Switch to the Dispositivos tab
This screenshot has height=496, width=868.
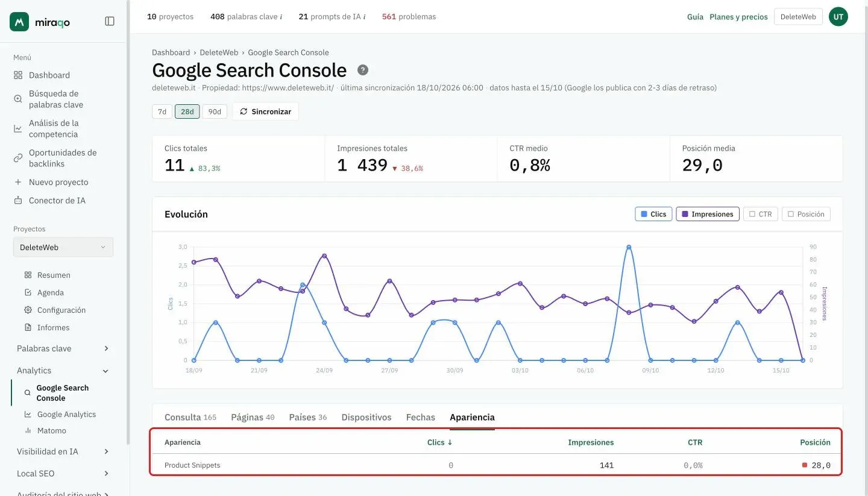point(366,417)
